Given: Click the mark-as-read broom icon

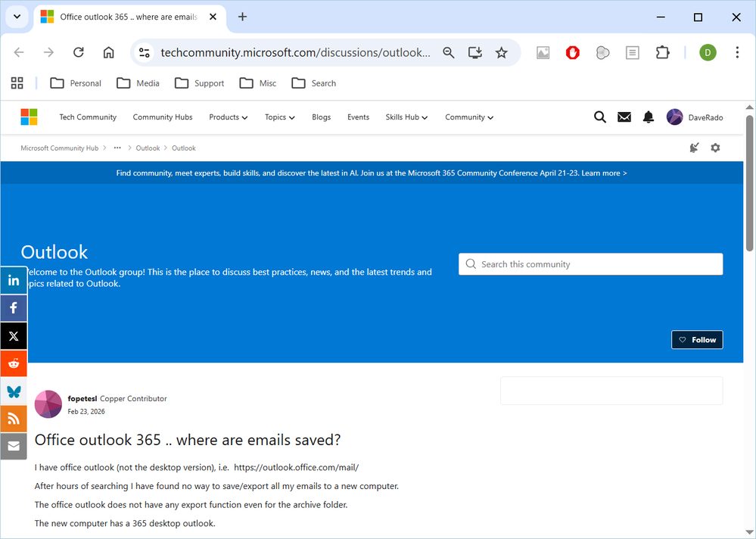Looking at the screenshot, I should point(694,148).
